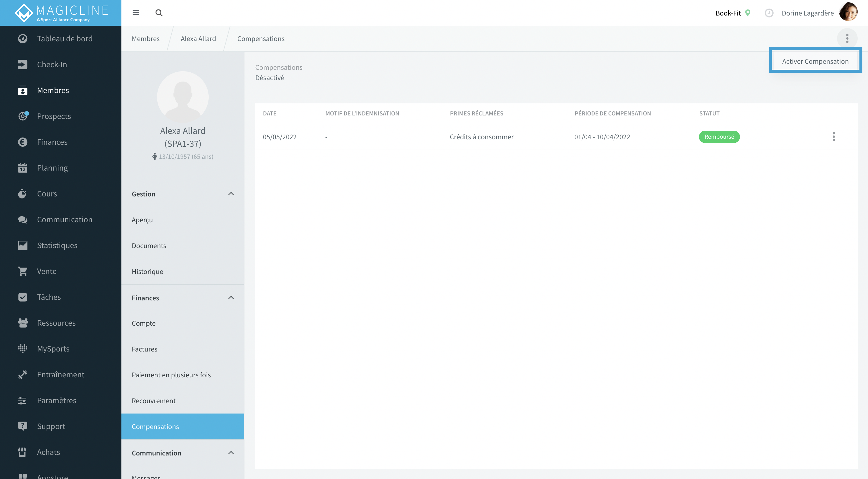The height and width of the screenshot is (479, 868).
Task: Open the Planning calendar icon
Action: (x=23, y=168)
